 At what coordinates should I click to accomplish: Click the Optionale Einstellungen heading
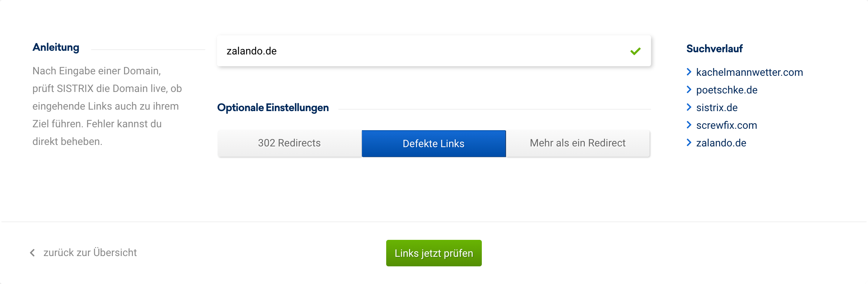pyautogui.click(x=273, y=108)
